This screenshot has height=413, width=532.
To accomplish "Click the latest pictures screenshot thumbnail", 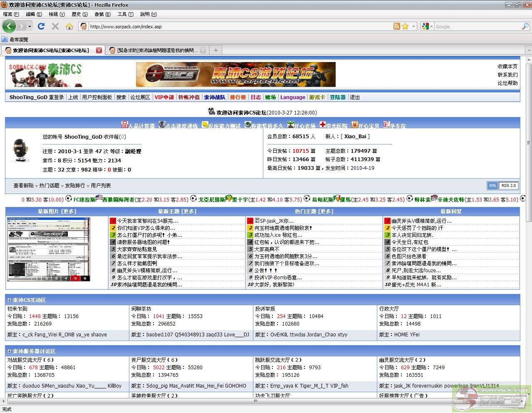I will click(49, 249).
